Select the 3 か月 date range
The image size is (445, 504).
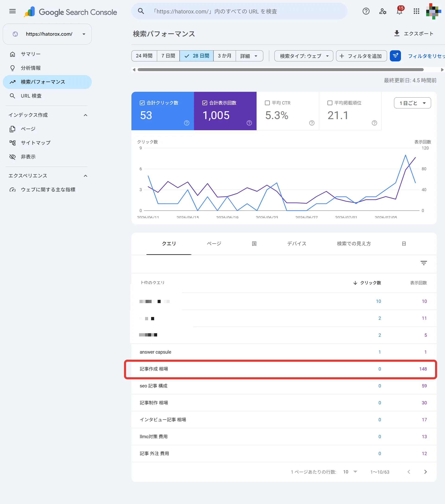pyautogui.click(x=225, y=56)
